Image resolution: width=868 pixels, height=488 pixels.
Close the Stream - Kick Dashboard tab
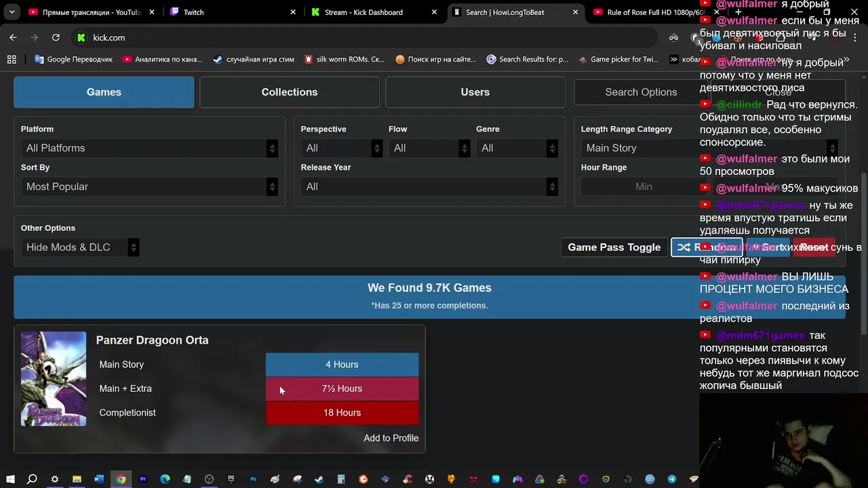click(434, 12)
